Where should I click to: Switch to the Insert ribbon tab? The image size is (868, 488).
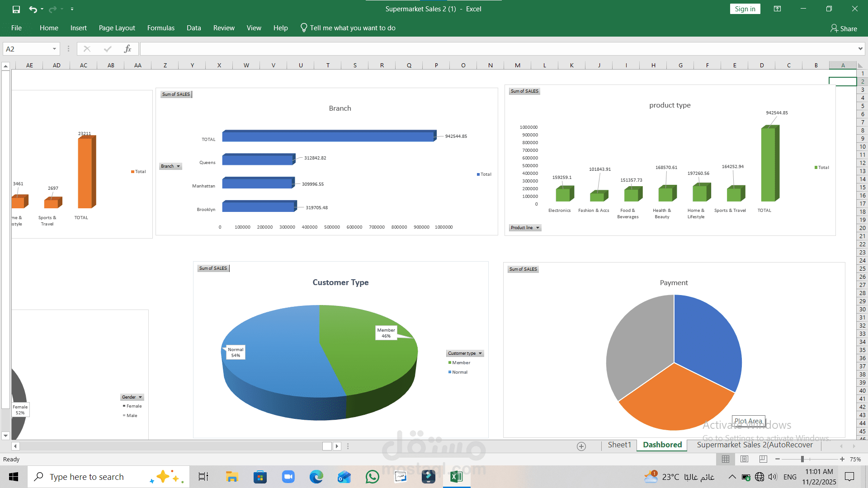point(79,28)
